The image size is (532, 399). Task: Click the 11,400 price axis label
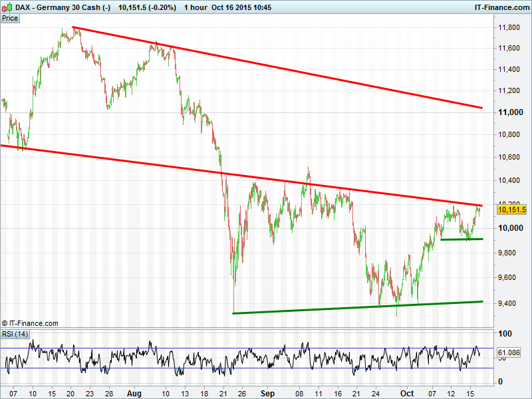tap(509, 69)
